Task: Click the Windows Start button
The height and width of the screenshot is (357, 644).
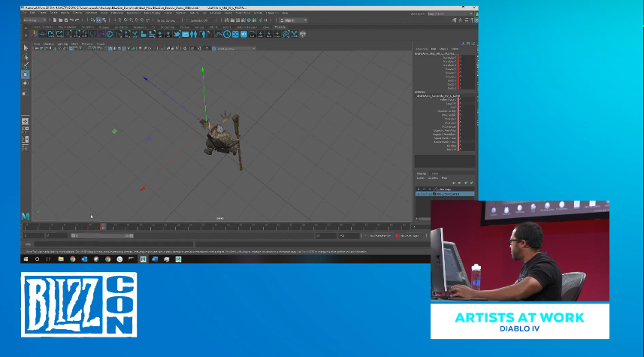Action: [x=26, y=259]
